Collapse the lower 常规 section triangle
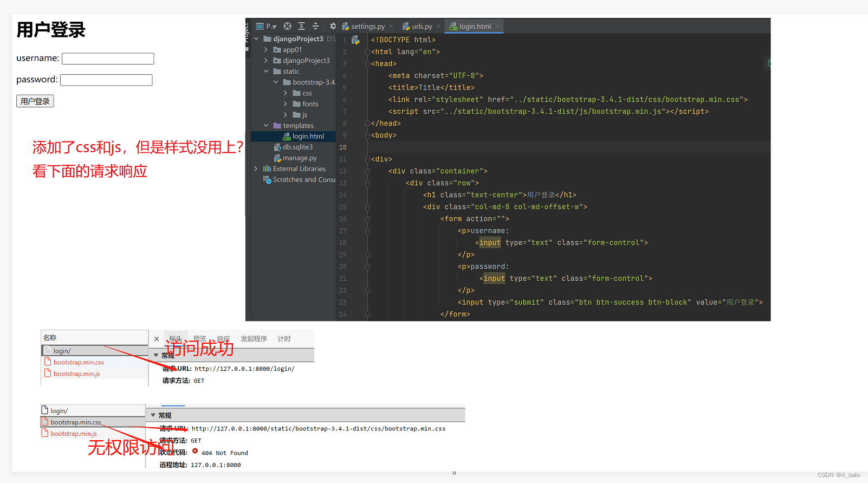The width and height of the screenshot is (868, 483). pyautogui.click(x=153, y=415)
